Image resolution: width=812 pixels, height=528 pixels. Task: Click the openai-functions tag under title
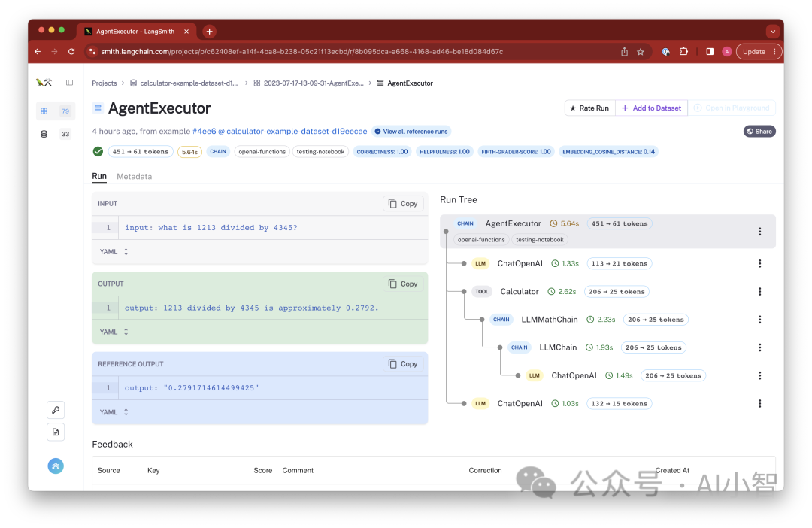point(262,152)
